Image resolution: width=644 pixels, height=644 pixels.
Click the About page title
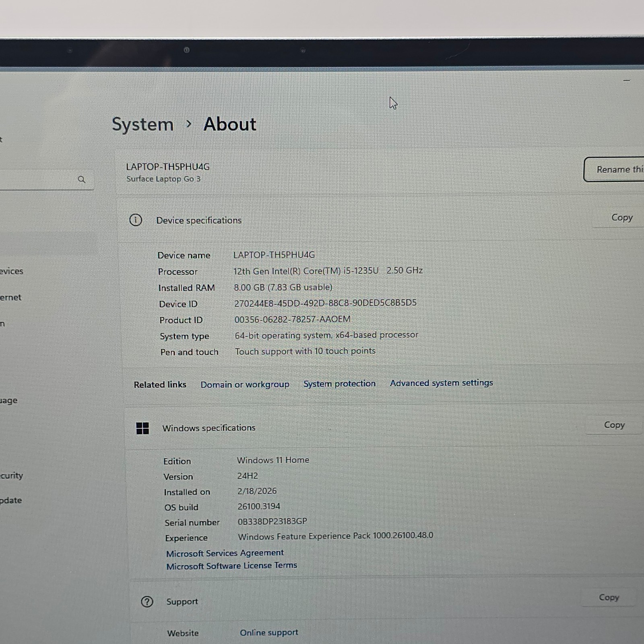pyautogui.click(x=230, y=124)
